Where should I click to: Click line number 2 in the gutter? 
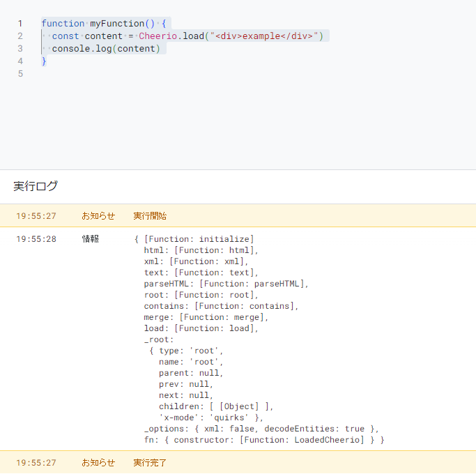(20, 36)
